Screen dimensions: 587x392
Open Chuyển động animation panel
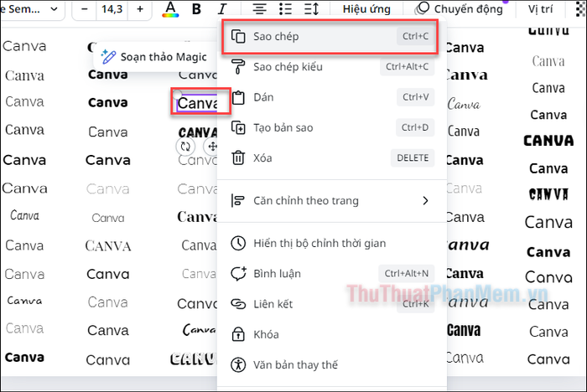(459, 9)
